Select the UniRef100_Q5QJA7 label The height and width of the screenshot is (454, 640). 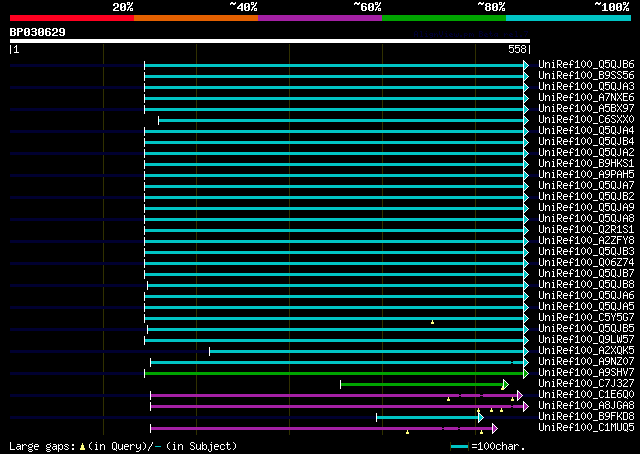[x=586, y=186]
